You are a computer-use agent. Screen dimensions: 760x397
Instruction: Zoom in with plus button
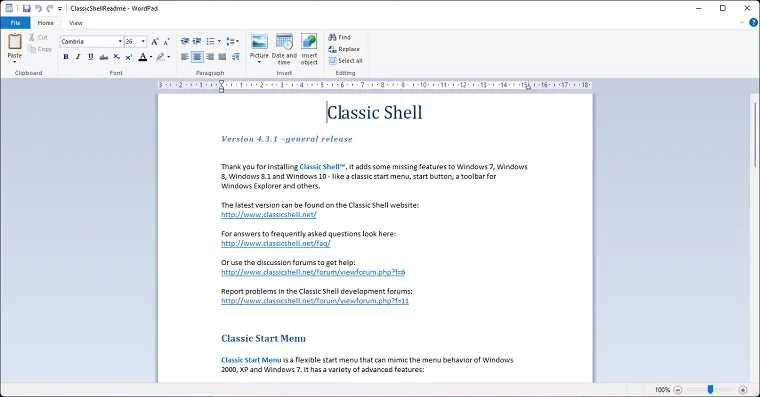(x=743, y=390)
